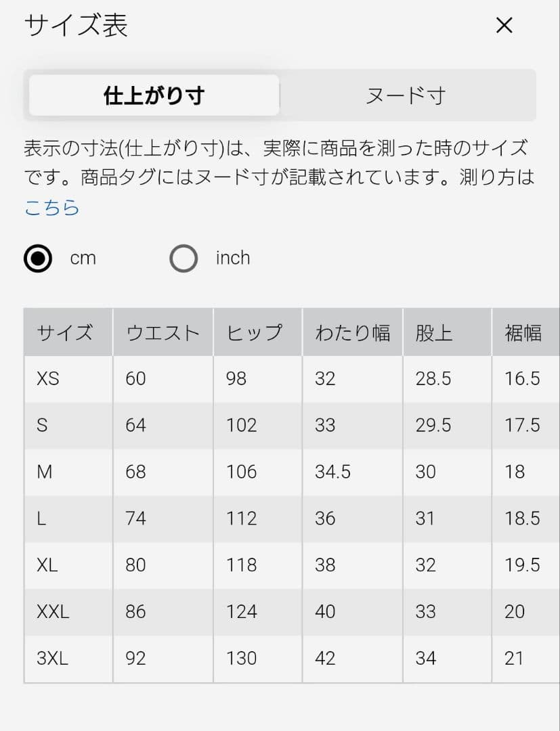The height and width of the screenshot is (731, 560).
Task: Click the サイズ表 dialog title
Action: click(x=76, y=25)
